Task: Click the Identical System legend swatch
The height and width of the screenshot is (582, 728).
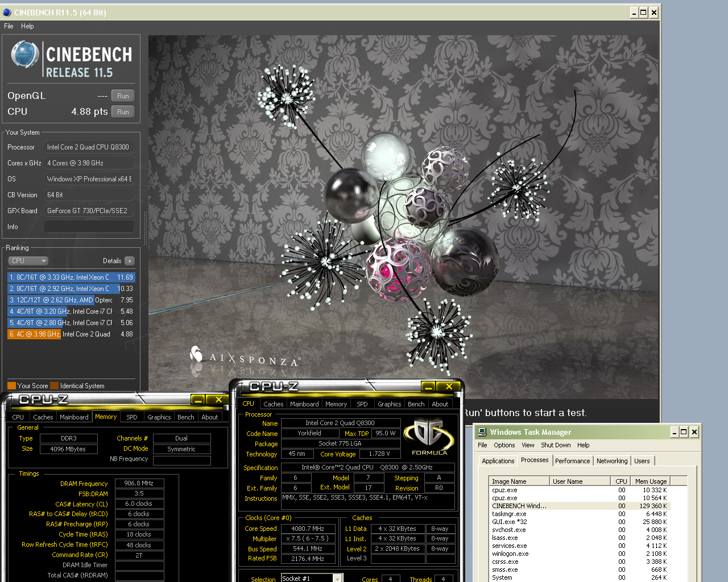Action: click(54, 386)
